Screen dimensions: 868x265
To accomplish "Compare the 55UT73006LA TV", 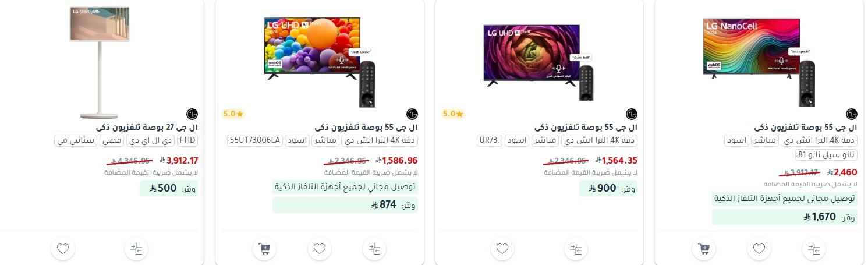I will pyautogui.click(x=374, y=249).
